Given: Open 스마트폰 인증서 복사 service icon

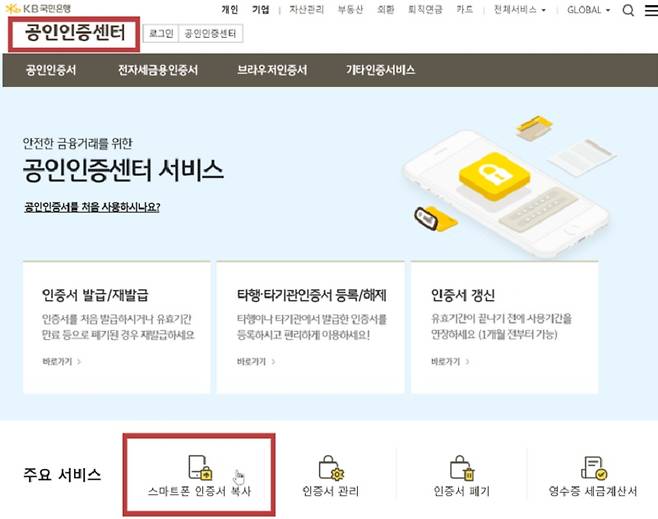Looking at the screenshot, I should pos(200,467).
